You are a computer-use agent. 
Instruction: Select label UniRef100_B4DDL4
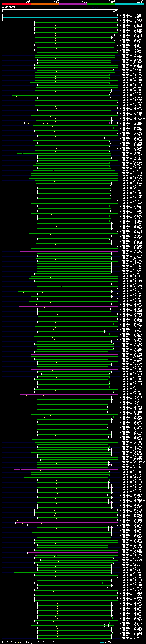pos(131,633)
